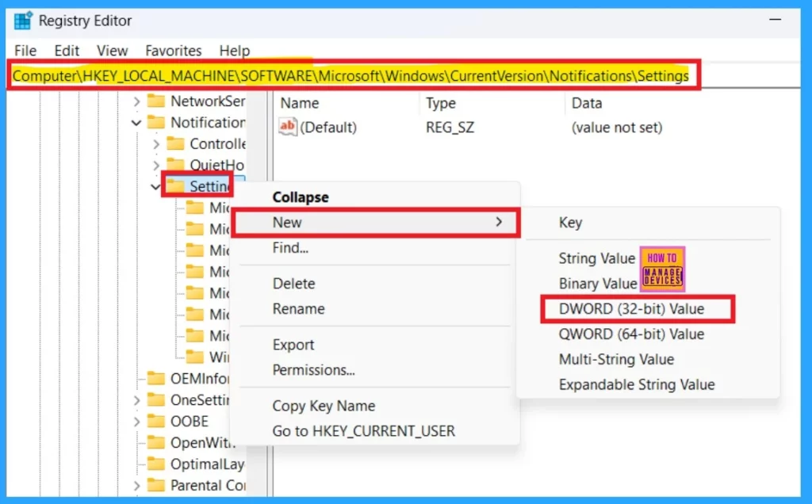Create a new Binary Value

pos(598,284)
